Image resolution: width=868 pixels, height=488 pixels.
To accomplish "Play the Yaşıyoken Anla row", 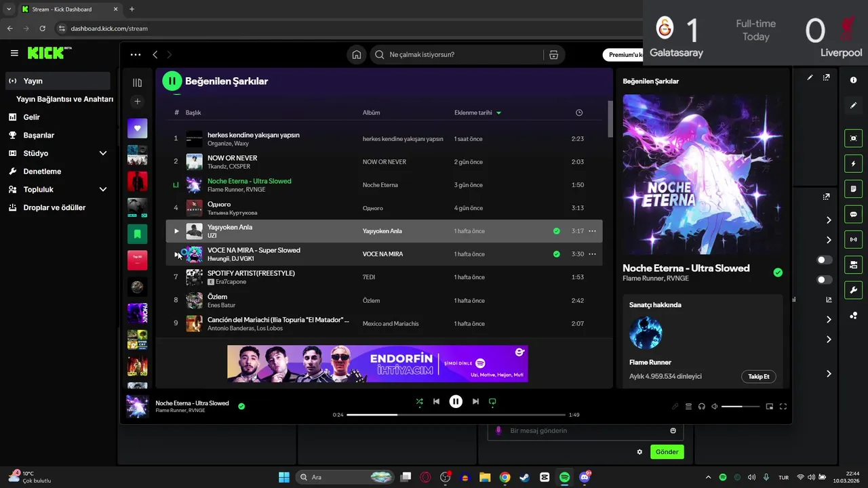I will point(176,231).
